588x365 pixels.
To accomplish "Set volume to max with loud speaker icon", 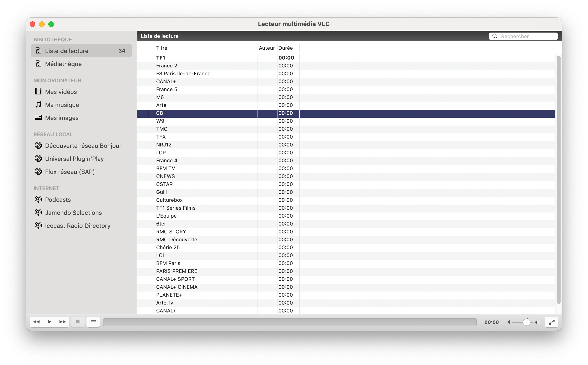I will tap(537, 322).
